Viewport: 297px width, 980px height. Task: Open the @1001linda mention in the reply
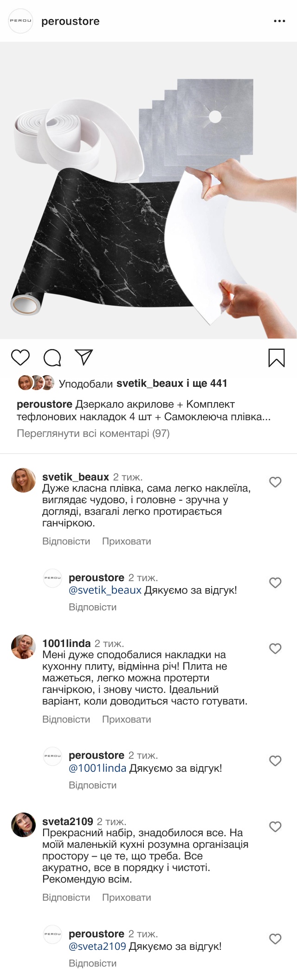pyautogui.click(x=97, y=768)
